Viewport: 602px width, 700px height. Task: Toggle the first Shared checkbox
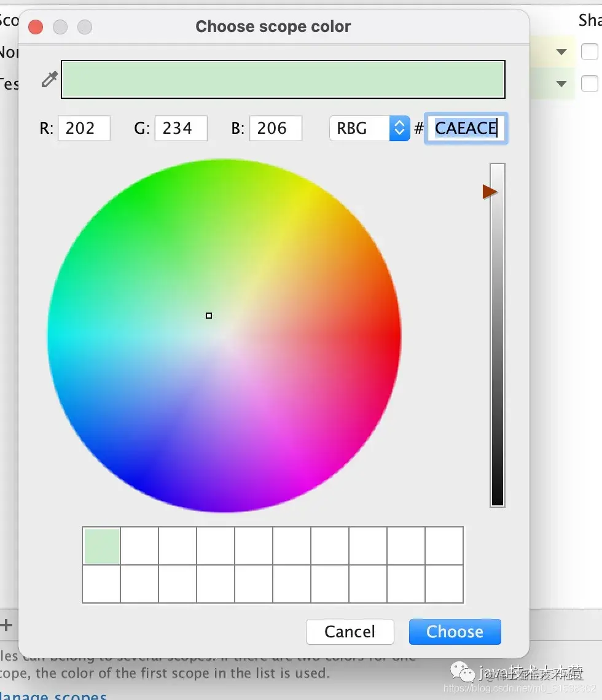click(x=590, y=52)
